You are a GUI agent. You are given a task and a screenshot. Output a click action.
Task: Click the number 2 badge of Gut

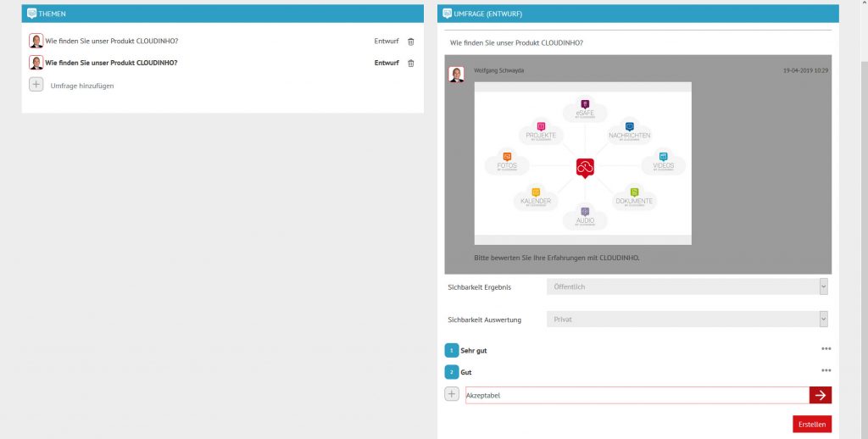click(x=452, y=372)
